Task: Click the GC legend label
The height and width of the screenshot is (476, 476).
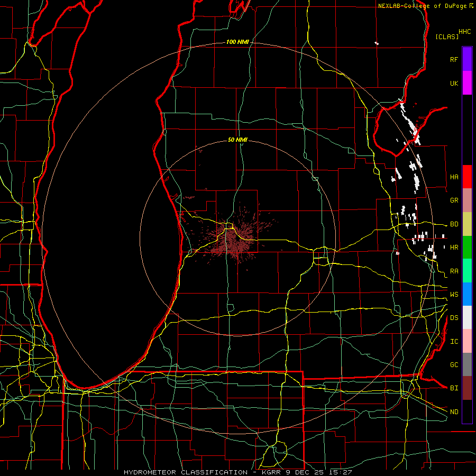Action: point(454,364)
